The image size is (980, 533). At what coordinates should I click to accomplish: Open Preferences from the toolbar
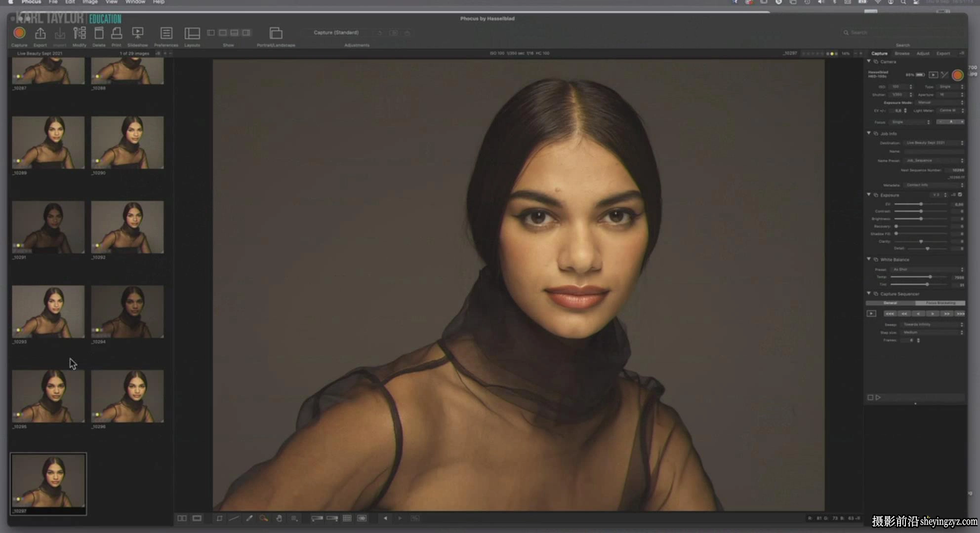coord(166,33)
